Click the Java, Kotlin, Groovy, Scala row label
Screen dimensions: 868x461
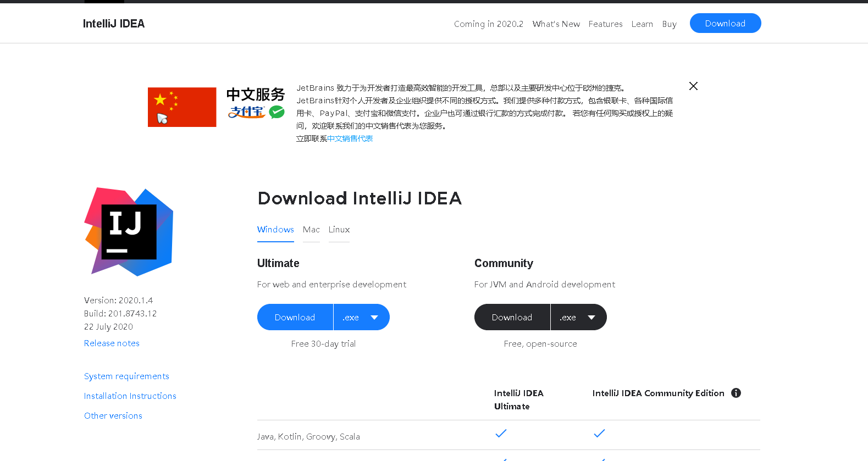point(308,437)
